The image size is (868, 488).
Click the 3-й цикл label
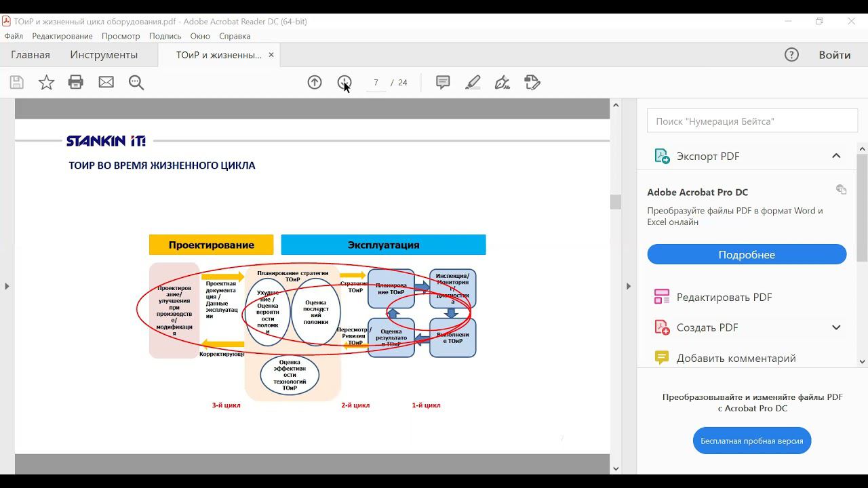(x=226, y=405)
